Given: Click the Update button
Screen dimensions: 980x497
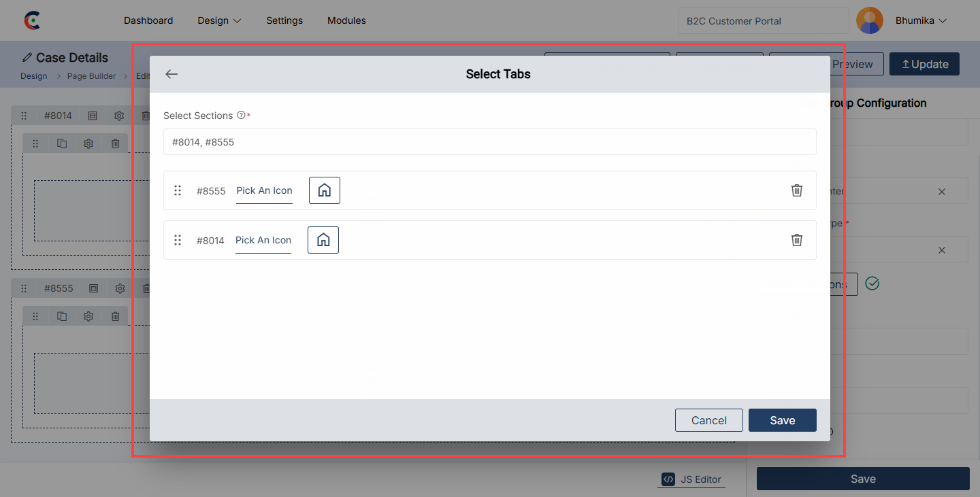Looking at the screenshot, I should click(924, 64).
